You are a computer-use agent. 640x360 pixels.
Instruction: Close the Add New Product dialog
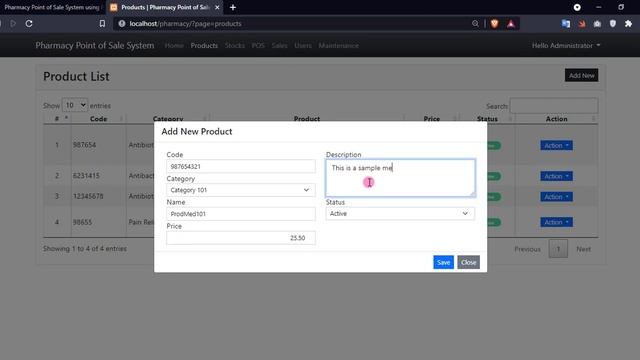469,262
